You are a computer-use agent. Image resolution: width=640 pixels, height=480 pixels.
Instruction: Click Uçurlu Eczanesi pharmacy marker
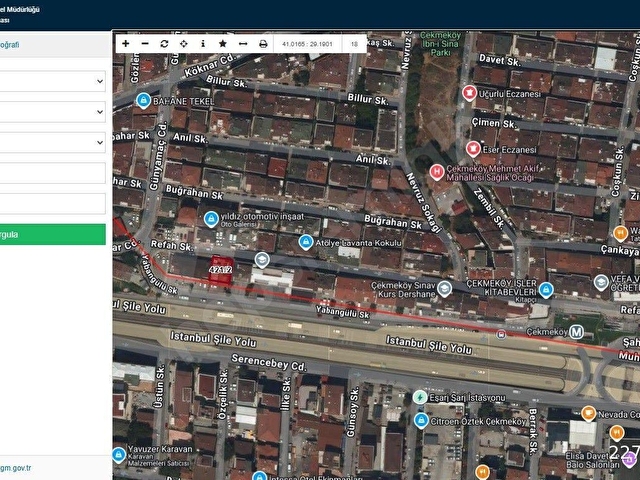point(469,93)
